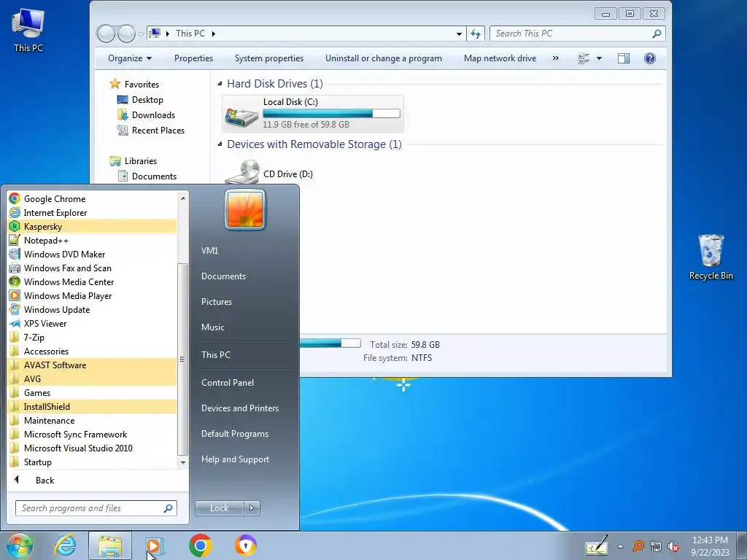This screenshot has height=560, width=747.
Task: Expand the Accessories folder
Action: coord(93,351)
